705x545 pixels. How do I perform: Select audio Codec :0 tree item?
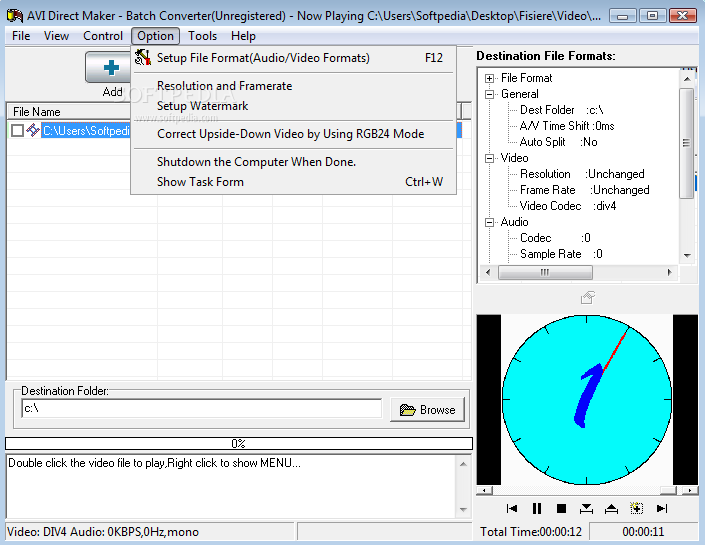(x=555, y=238)
